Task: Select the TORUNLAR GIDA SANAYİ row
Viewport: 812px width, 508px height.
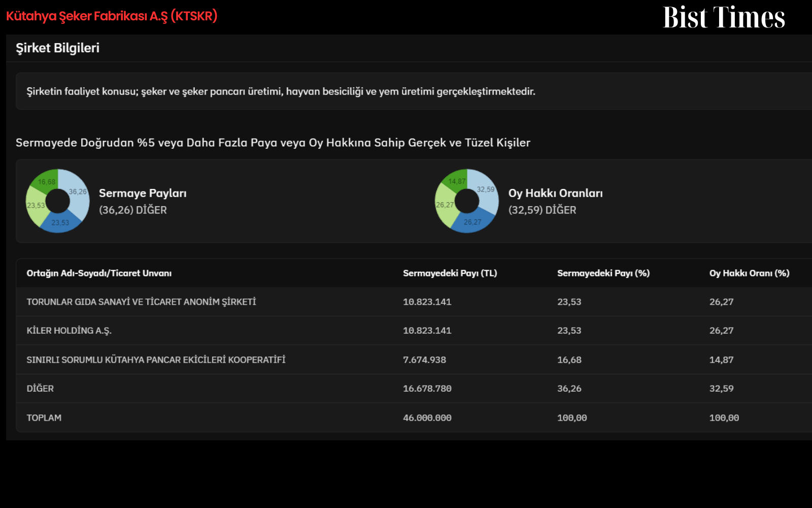Action: (414, 302)
